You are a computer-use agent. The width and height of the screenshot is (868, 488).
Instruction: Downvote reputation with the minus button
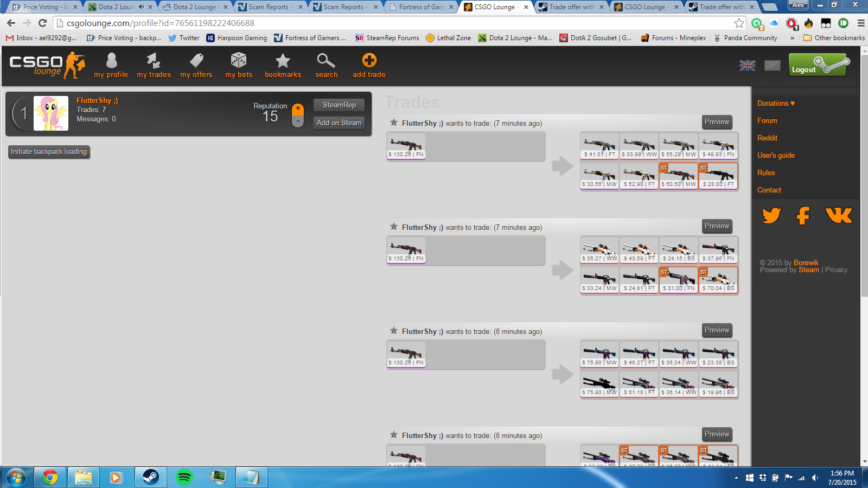[x=298, y=121]
